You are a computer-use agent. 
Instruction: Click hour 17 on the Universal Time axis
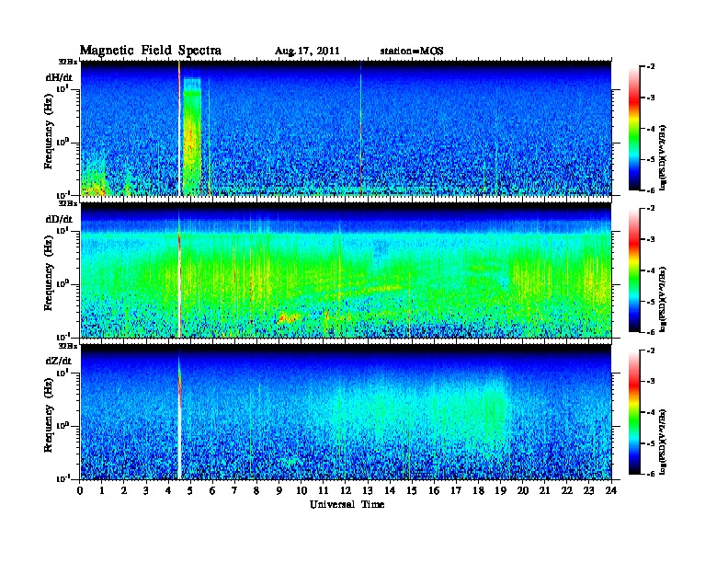457,490
